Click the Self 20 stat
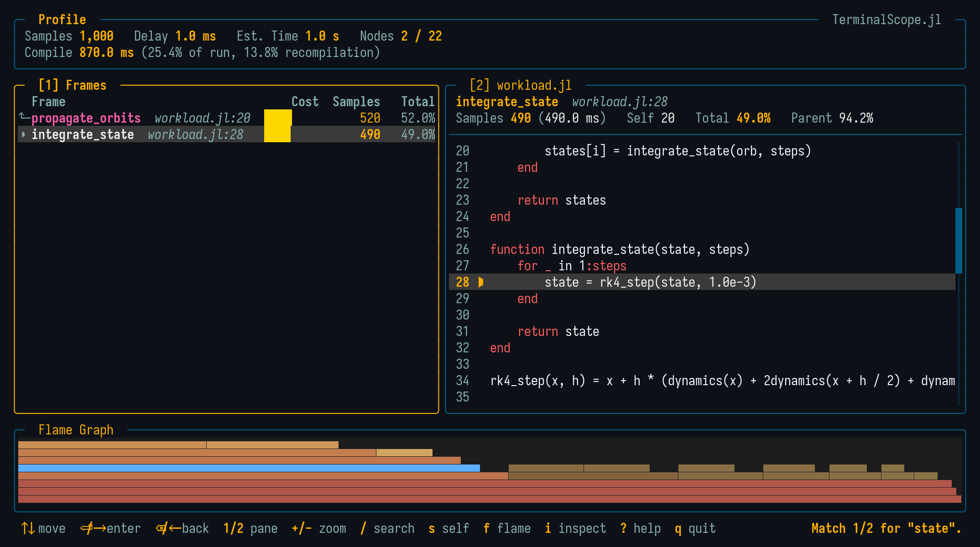The height and width of the screenshot is (547, 980). click(x=651, y=118)
